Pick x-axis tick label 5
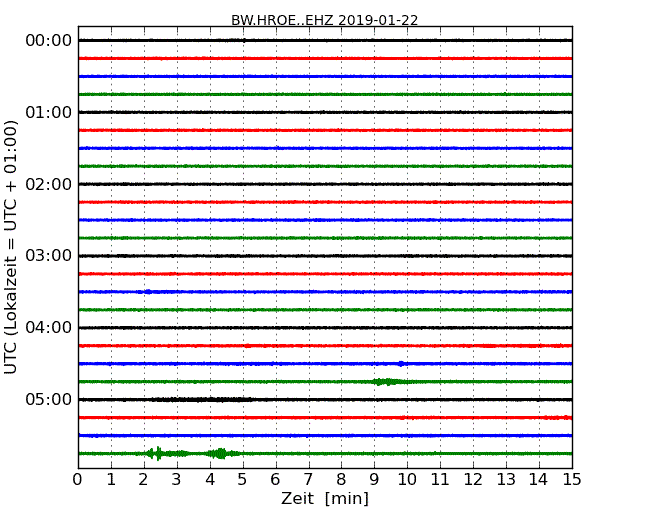650x520 pixels. point(243,480)
